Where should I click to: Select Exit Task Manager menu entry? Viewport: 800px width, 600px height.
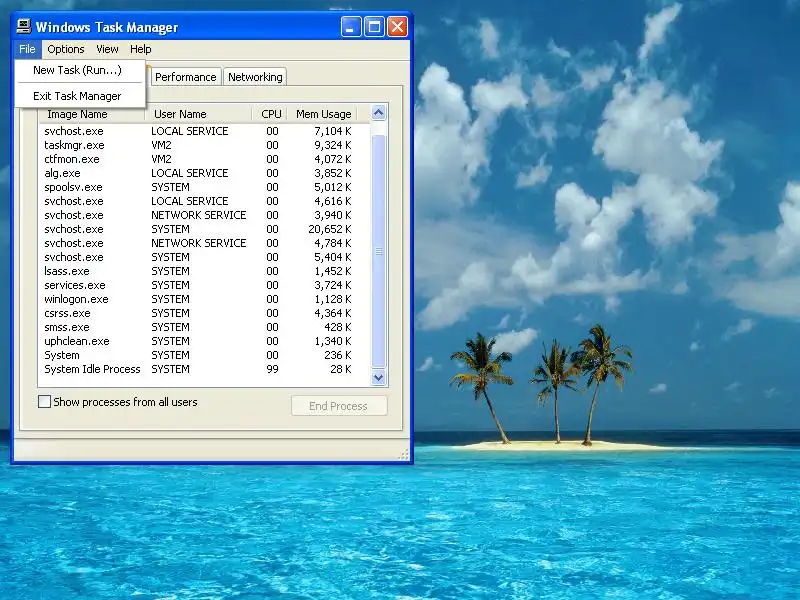(78, 96)
